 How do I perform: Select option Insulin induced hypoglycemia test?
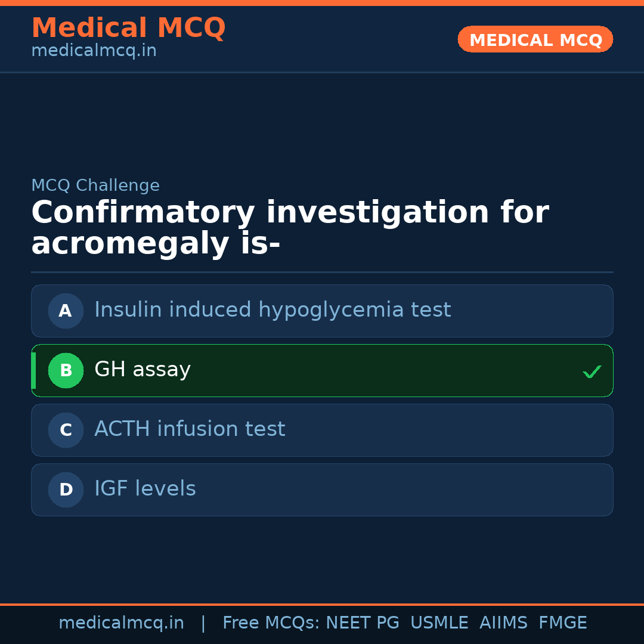click(x=273, y=310)
